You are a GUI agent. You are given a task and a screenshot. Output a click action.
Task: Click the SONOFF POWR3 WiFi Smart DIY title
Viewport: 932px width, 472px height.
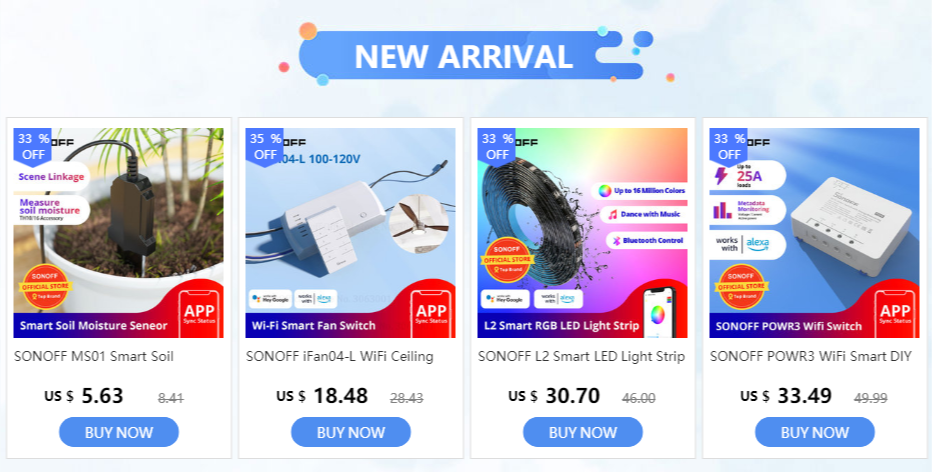[811, 357]
